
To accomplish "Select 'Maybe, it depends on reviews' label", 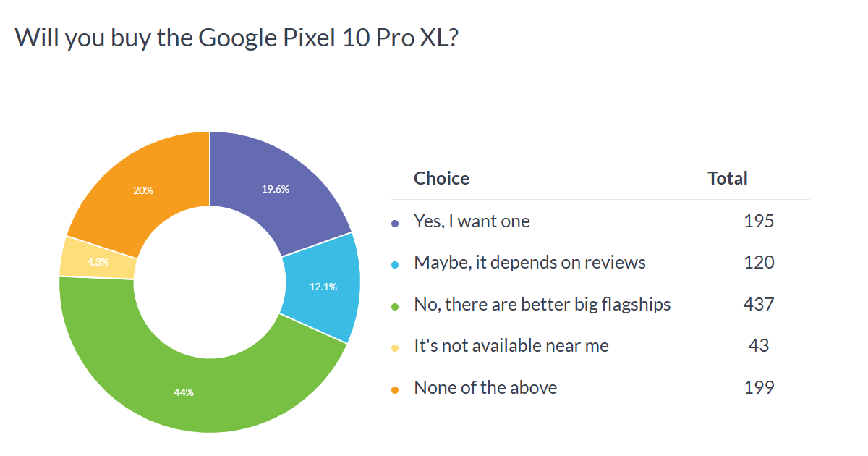I will click(x=529, y=263).
